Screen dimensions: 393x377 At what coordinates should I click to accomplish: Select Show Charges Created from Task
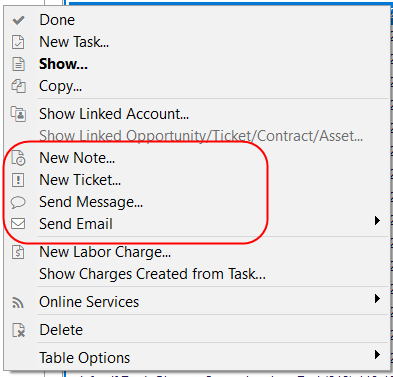pos(152,274)
